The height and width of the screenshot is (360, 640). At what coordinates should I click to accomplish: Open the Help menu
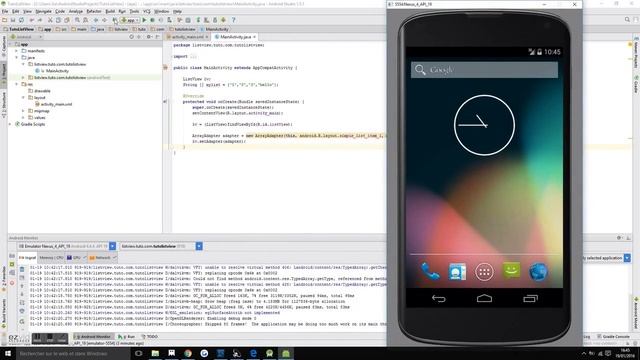click(x=177, y=11)
